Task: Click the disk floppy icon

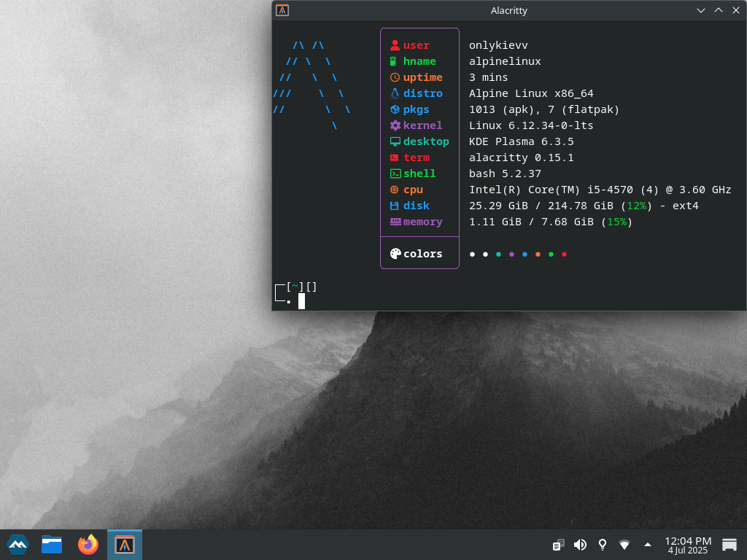Action: 395,206
